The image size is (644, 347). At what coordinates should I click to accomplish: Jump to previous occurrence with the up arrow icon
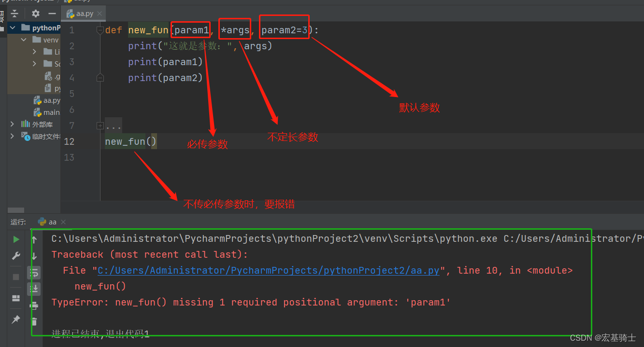[x=34, y=239]
